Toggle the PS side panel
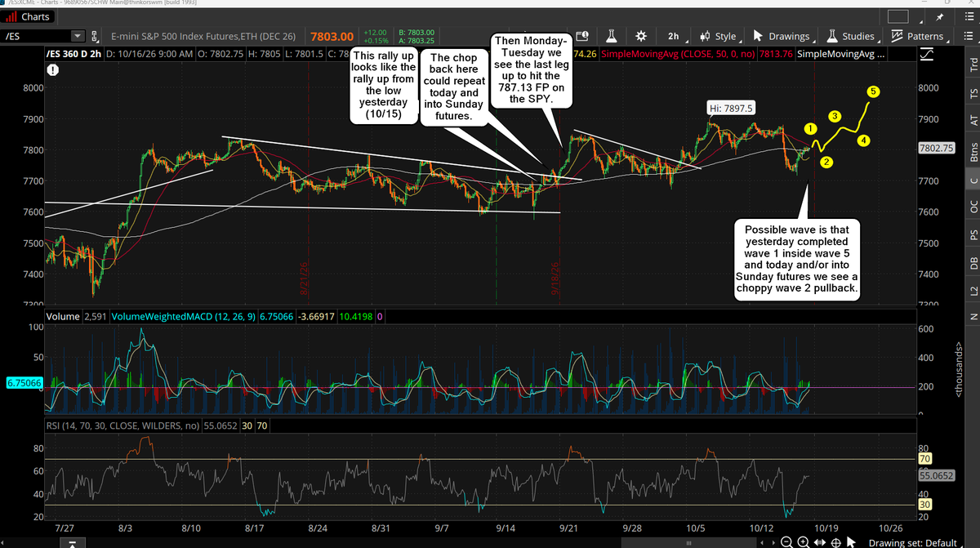 pyautogui.click(x=973, y=235)
